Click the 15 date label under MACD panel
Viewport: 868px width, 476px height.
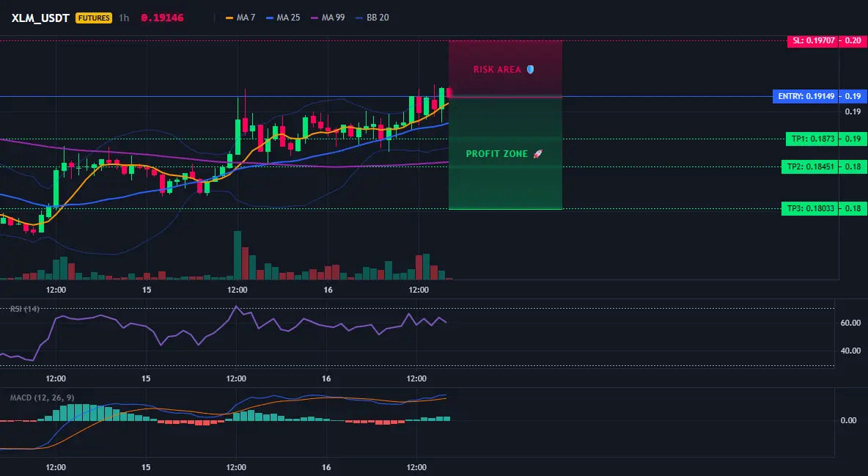pyautogui.click(x=146, y=467)
